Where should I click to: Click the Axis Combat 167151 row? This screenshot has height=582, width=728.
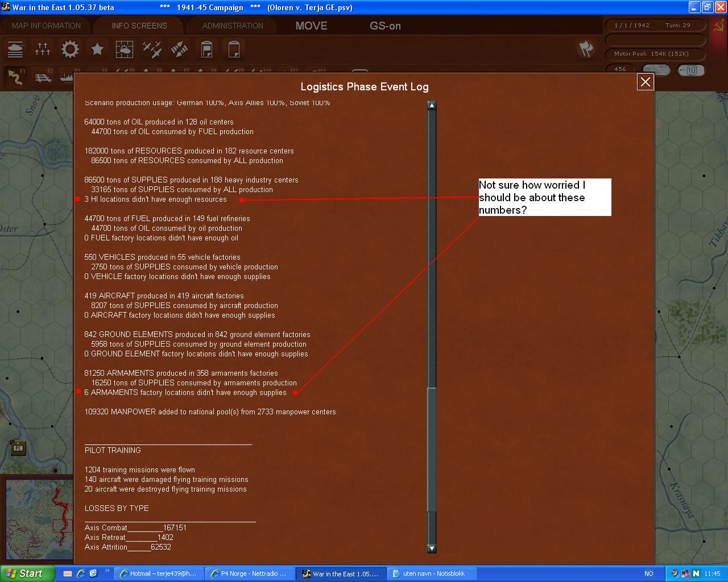coord(135,528)
